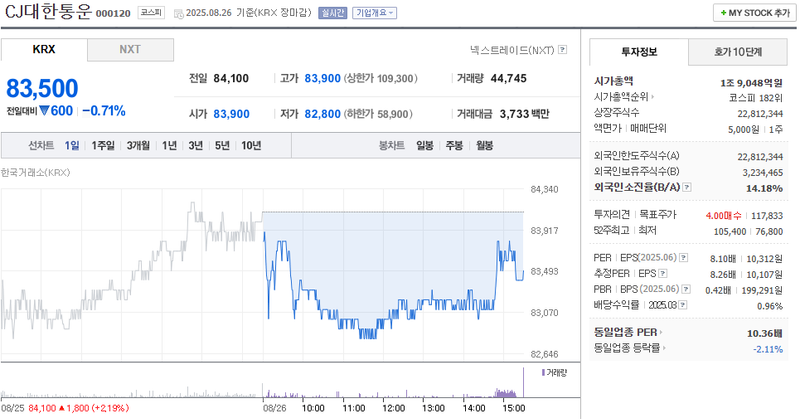Switch to the NXT tab

[x=130, y=50]
